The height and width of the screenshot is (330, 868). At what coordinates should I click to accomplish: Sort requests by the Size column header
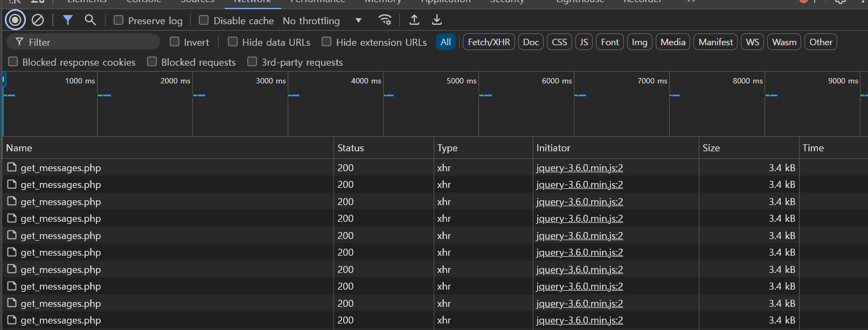tap(711, 148)
